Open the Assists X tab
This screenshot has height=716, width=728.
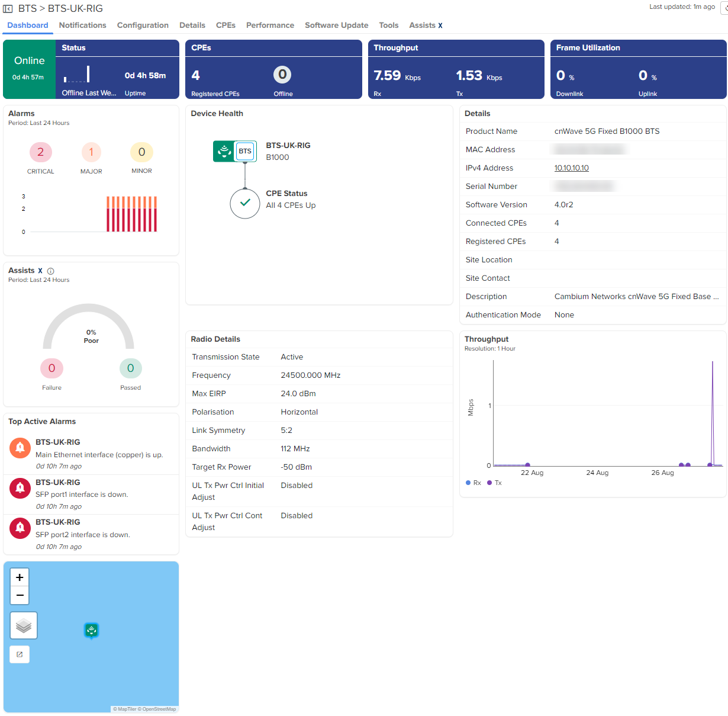(x=426, y=25)
